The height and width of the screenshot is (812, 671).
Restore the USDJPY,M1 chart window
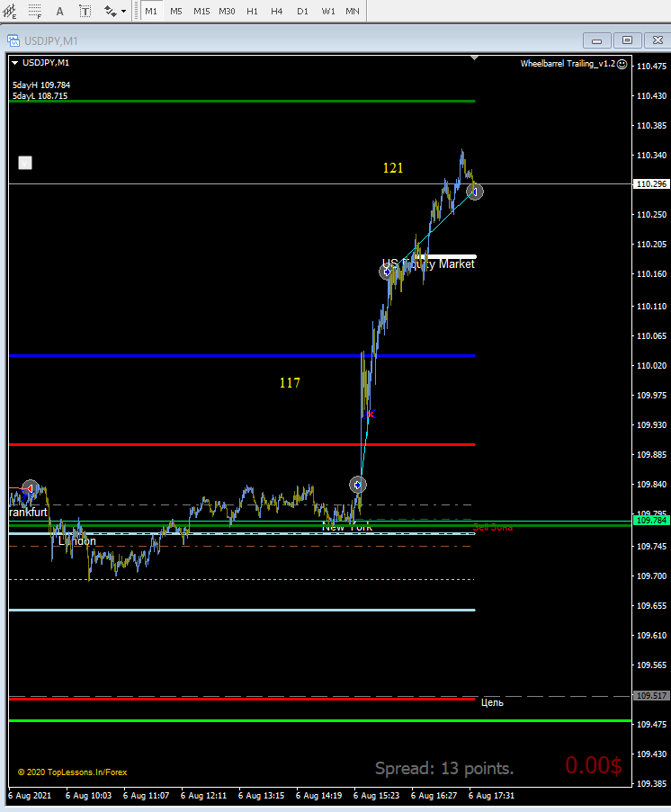[628, 40]
